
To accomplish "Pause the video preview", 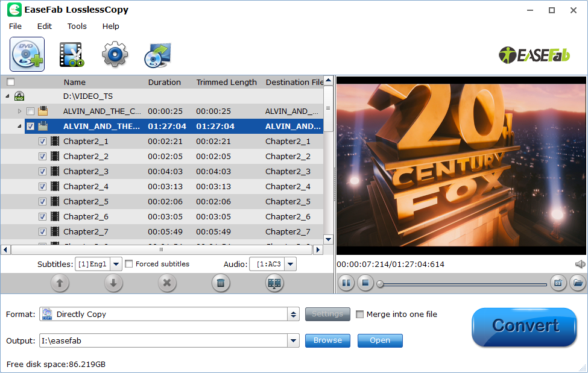I will point(346,283).
